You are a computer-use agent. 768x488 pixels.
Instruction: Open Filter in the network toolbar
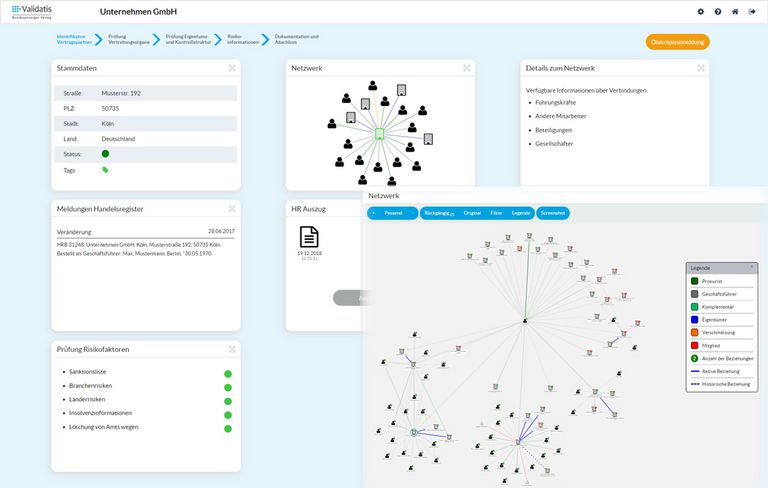tap(496, 213)
